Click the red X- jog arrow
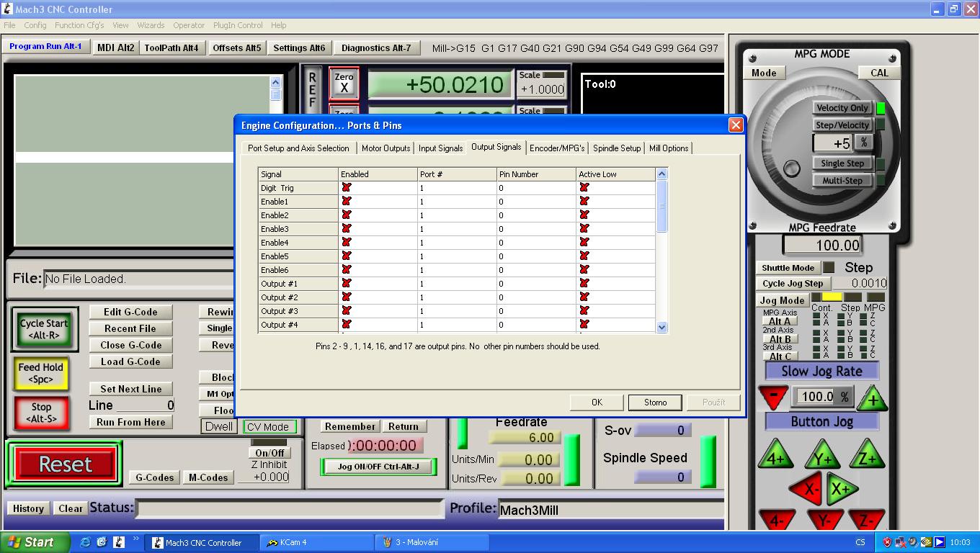 [810, 489]
